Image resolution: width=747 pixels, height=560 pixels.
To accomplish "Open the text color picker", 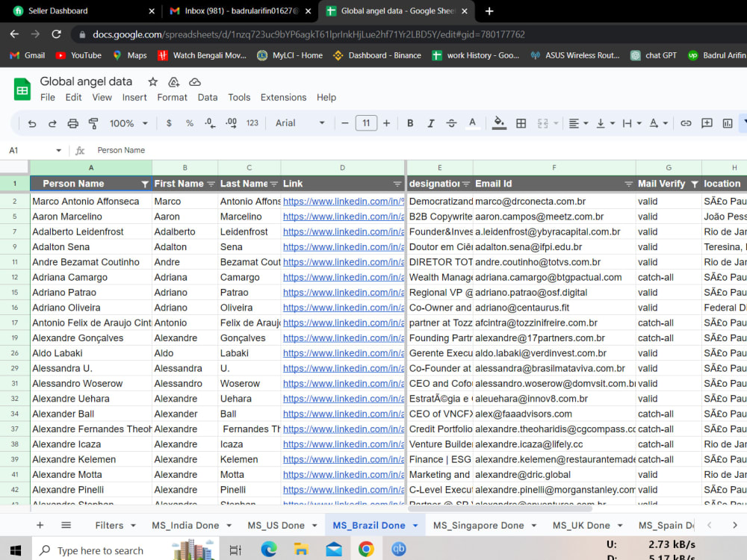I will tap(472, 123).
